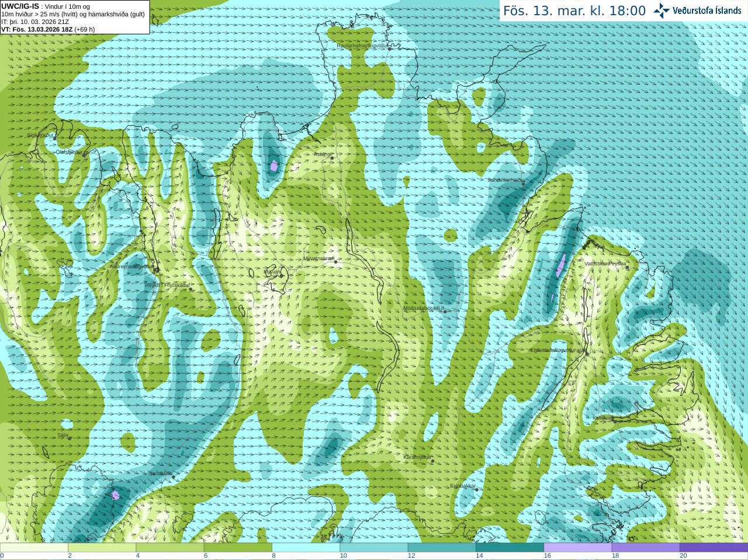This screenshot has height=560, width=748.
Task: Select the Siglufjörður station label
Action: click(x=40, y=135)
